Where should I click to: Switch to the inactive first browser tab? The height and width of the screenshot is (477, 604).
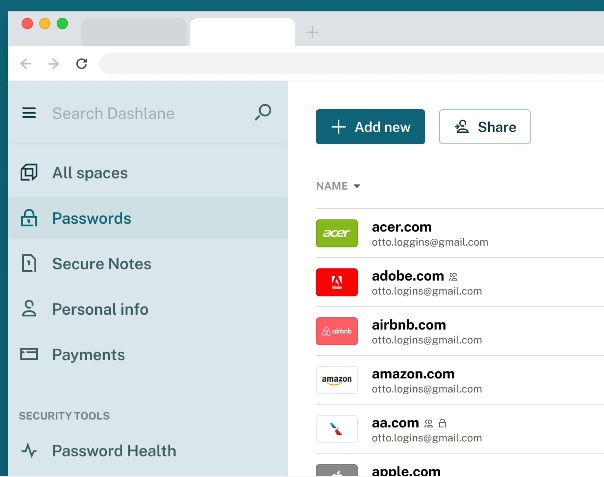pos(134,32)
